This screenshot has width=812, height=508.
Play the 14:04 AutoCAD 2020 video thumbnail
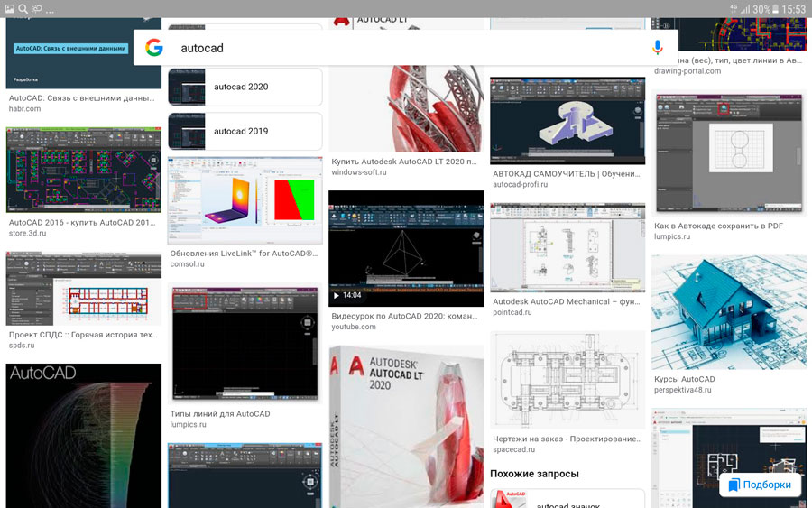pos(407,248)
